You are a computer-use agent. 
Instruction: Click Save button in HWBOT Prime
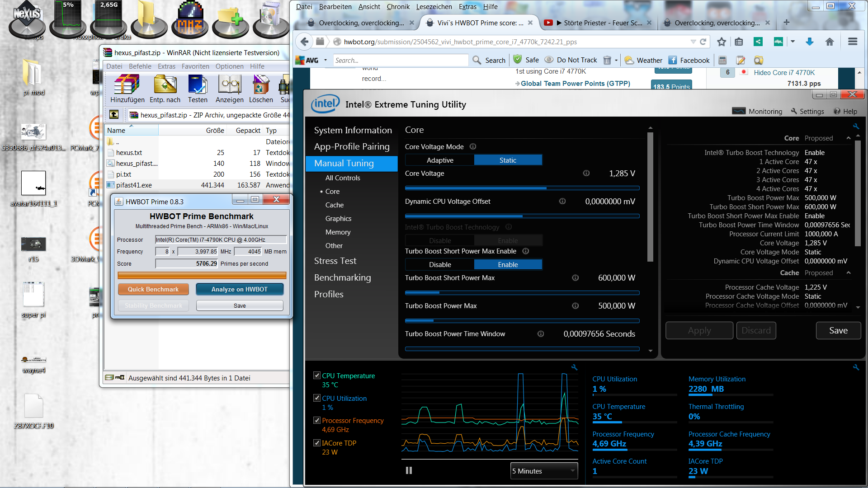(240, 306)
